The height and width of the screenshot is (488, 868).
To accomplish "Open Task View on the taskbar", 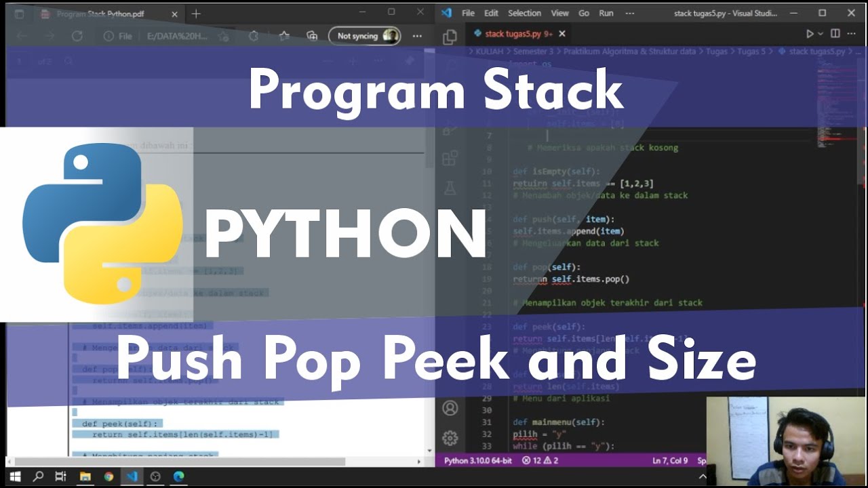I will point(60,476).
